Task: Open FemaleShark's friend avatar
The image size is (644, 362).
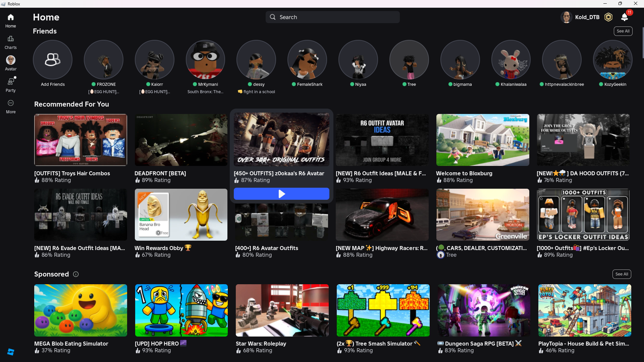Action: [x=307, y=60]
